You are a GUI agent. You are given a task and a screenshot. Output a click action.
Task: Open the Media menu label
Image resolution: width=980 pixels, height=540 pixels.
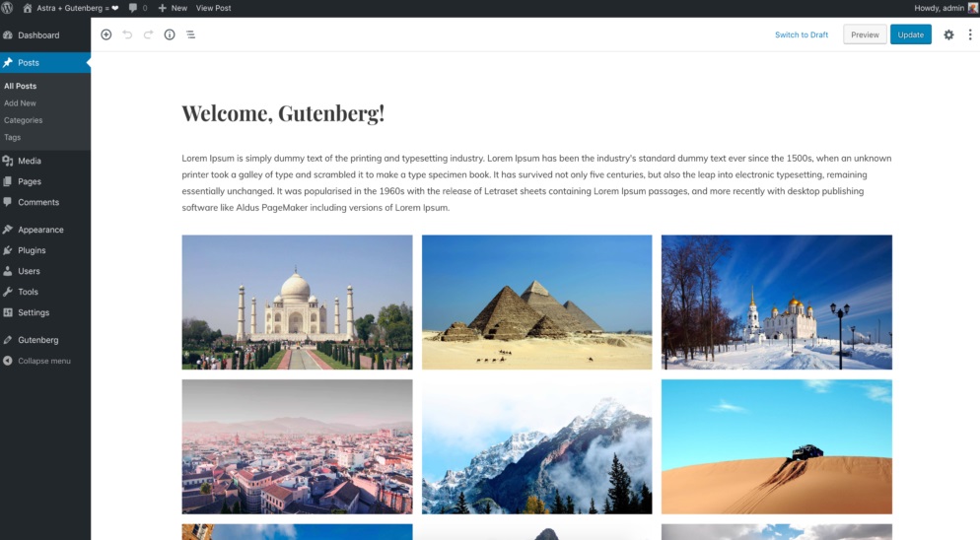pos(30,161)
